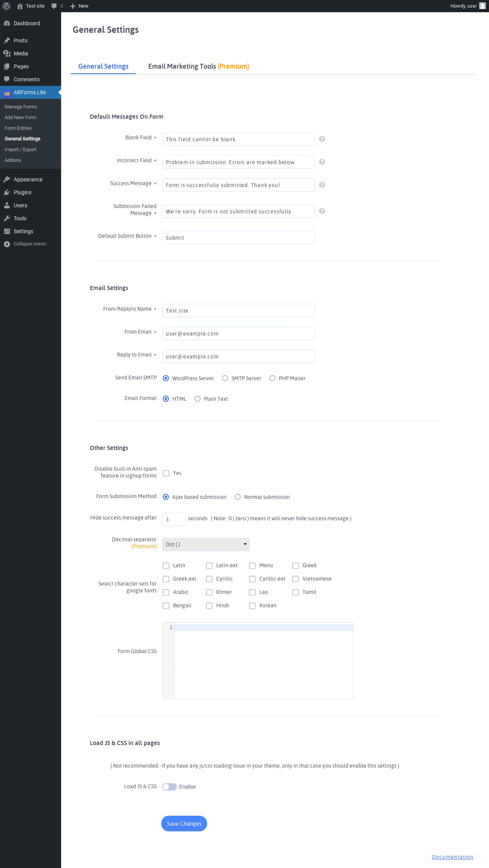
Task: Check the Vietnamese character set
Action: 295,579
